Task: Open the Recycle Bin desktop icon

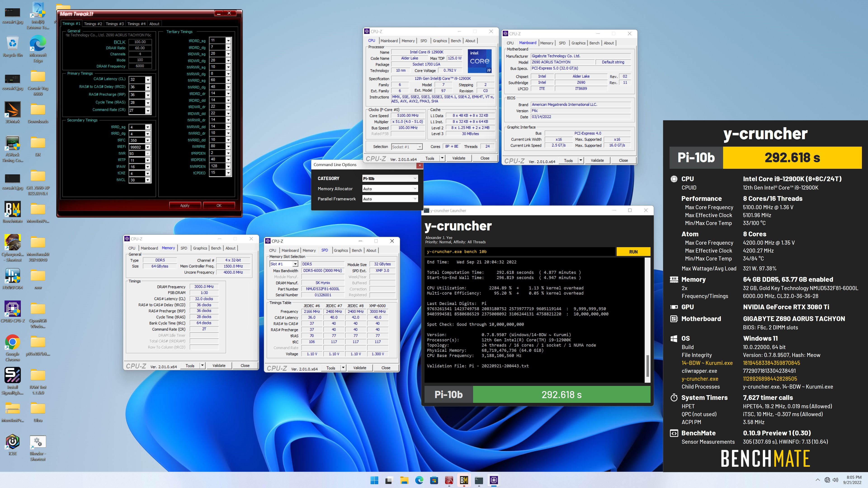Action: pos(12,46)
